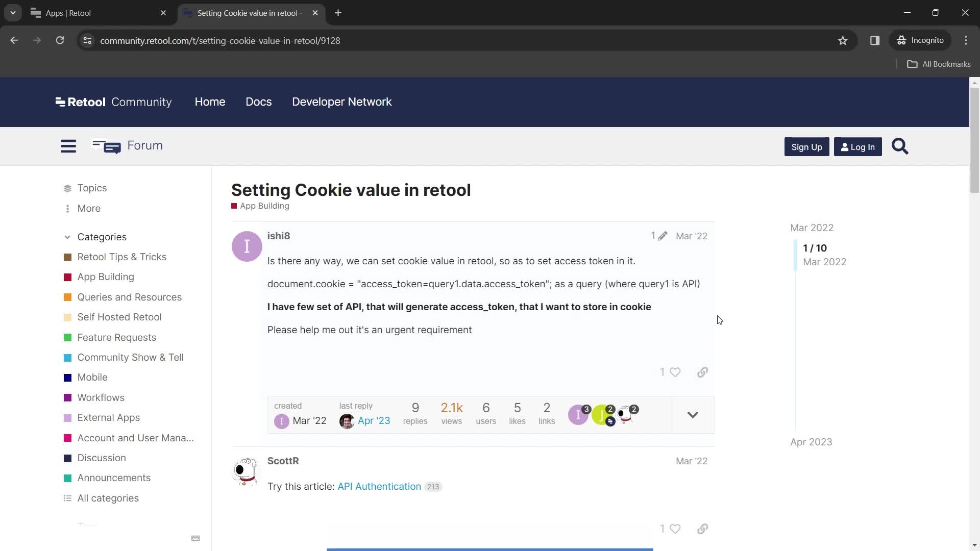The image size is (980, 551).
Task: Copy link to ScottR's reply
Action: tap(702, 529)
